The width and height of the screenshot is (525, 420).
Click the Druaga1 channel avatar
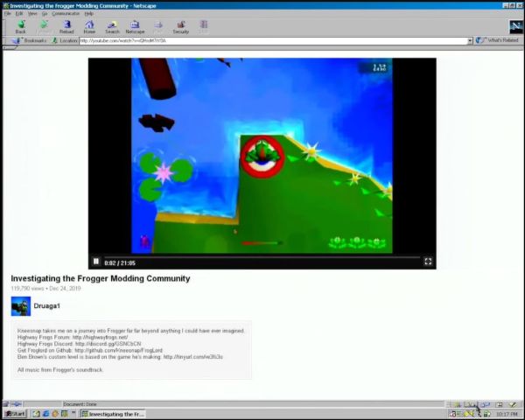[x=20, y=305]
